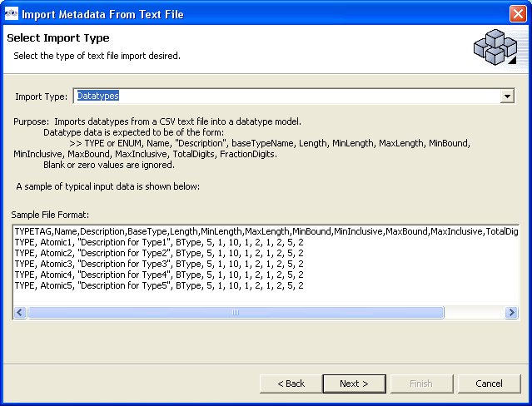532x406 pixels.
Task: Click the 'Blank or zero values are ignored' text
Action: tap(109, 165)
